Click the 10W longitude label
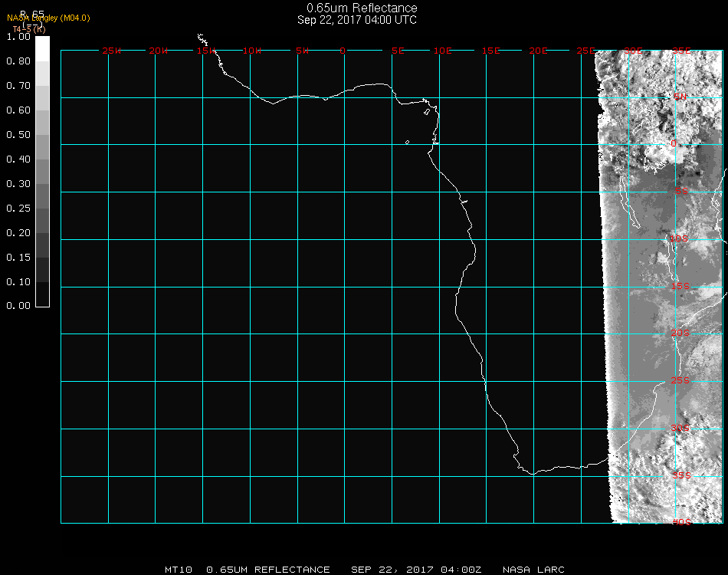This screenshot has height=575, width=728. point(252,51)
